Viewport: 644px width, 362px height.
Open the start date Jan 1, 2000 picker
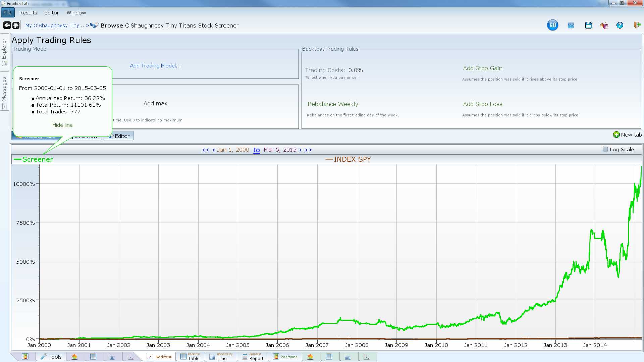(x=233, y=150)
